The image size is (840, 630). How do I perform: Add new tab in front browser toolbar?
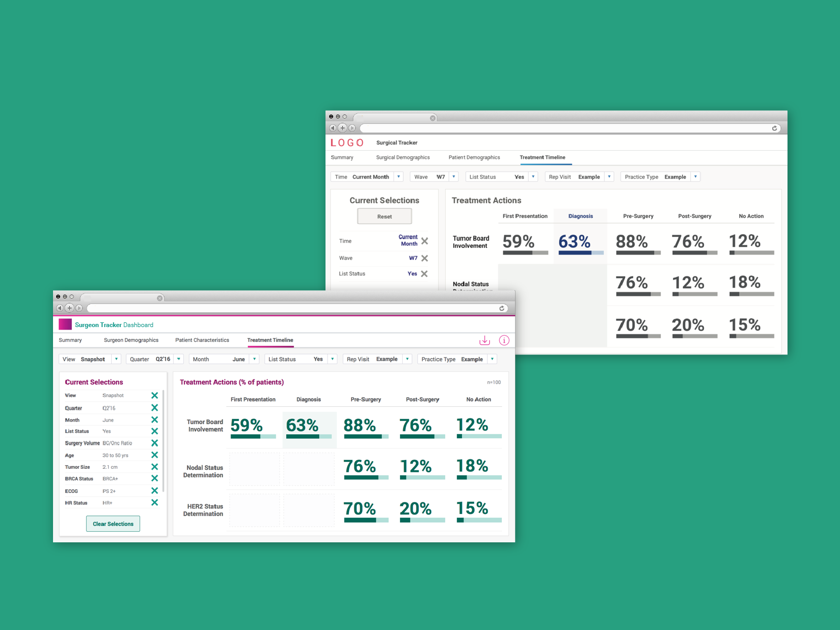pyautogui.click(x=69, y=308)
